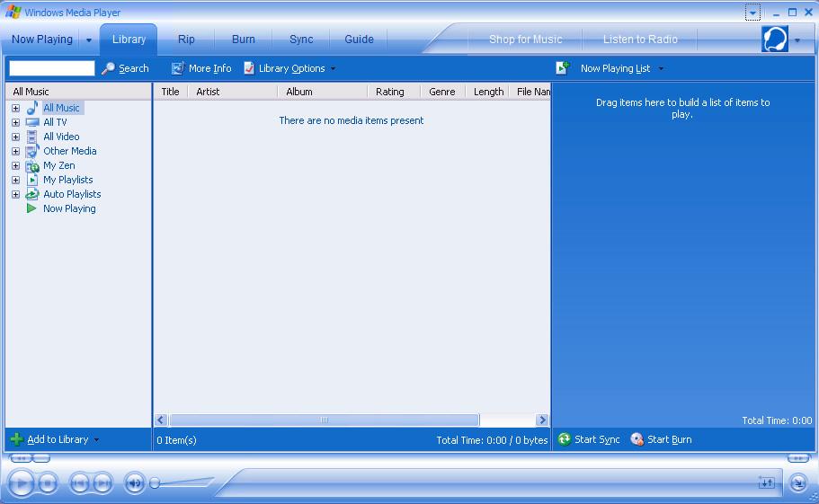Click the My Zen device icon
The width and height of the screenshot is (819, 504).
click(32, 166)
